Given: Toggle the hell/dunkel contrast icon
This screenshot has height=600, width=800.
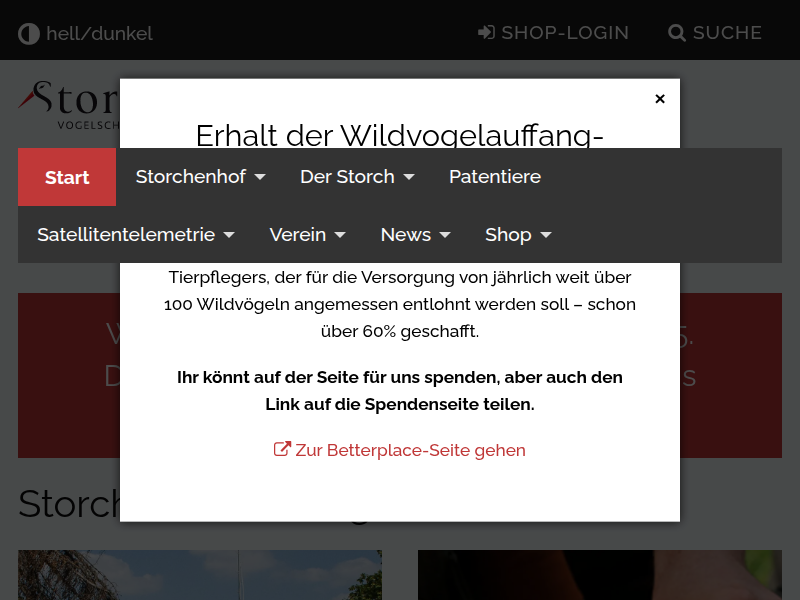Looking at the screenshot, I should click(x=29, y=34).
